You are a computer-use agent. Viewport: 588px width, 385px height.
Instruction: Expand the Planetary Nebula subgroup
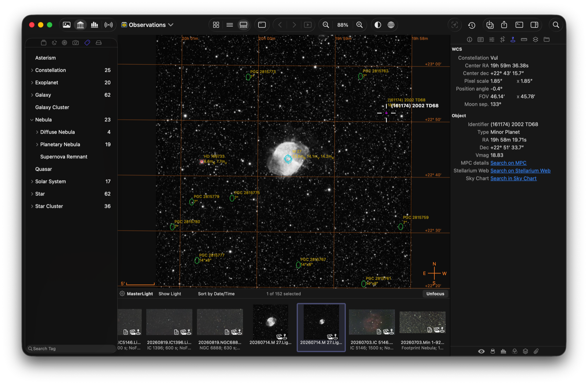(37, 144)
